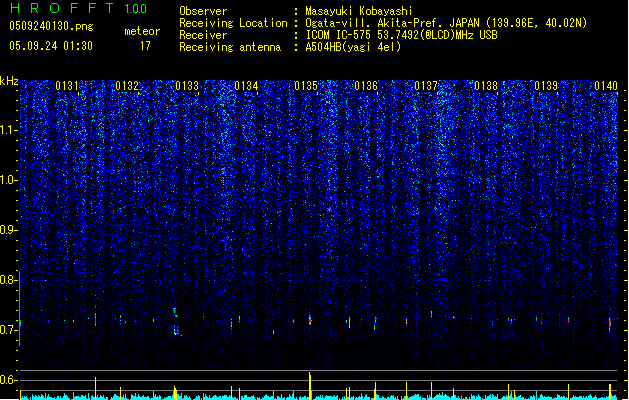
Task: Click the 0.9 frequency axis label
Action: click(9, 230)
